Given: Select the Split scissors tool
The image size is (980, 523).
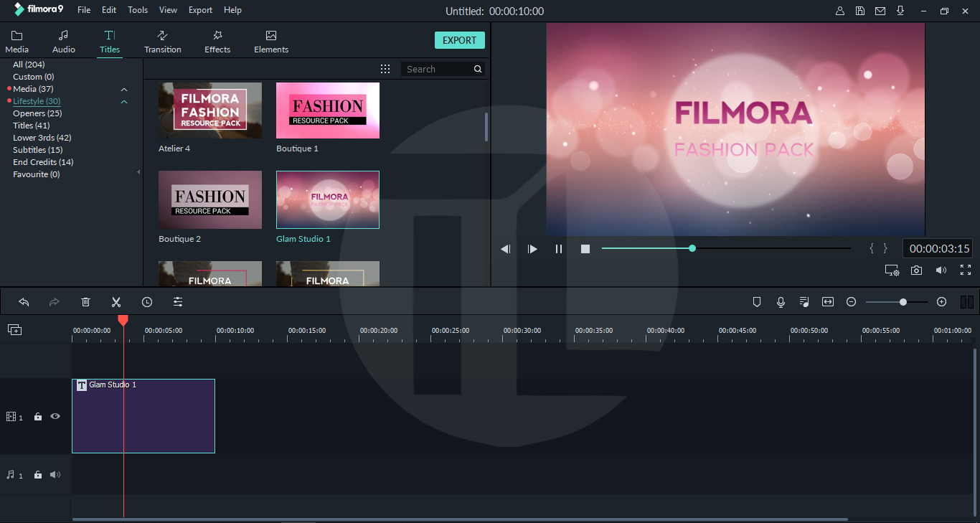Looking at the screenshot, I should [x=116, y=301].
